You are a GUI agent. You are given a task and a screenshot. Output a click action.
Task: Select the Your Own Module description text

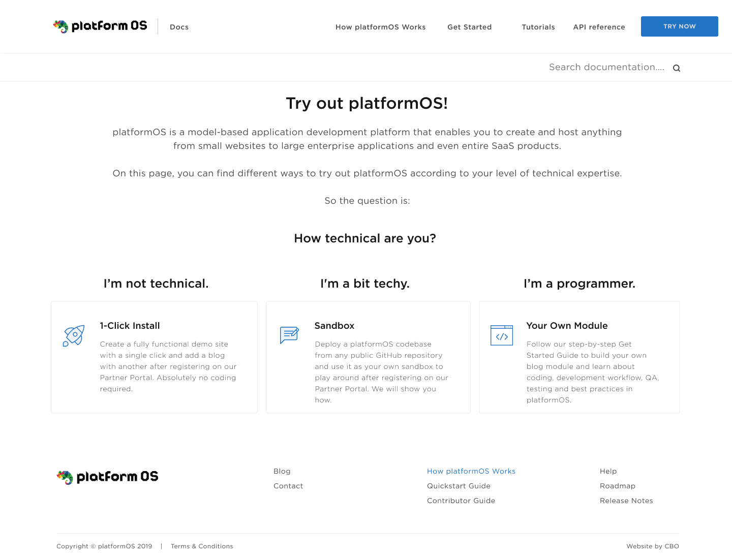[x=593, y=372]
